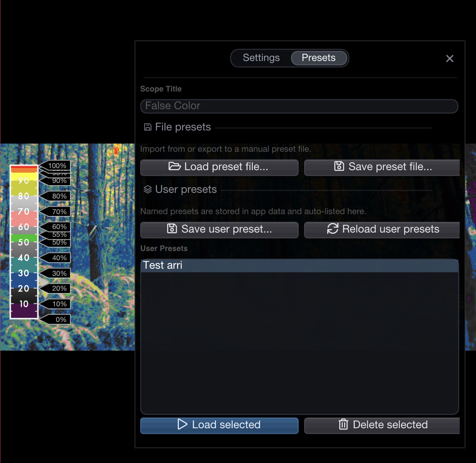This screenshot has height=463, width=476.
Task: Click the refresh icon on Reload user presets
Action: click(x=333, y=229)
